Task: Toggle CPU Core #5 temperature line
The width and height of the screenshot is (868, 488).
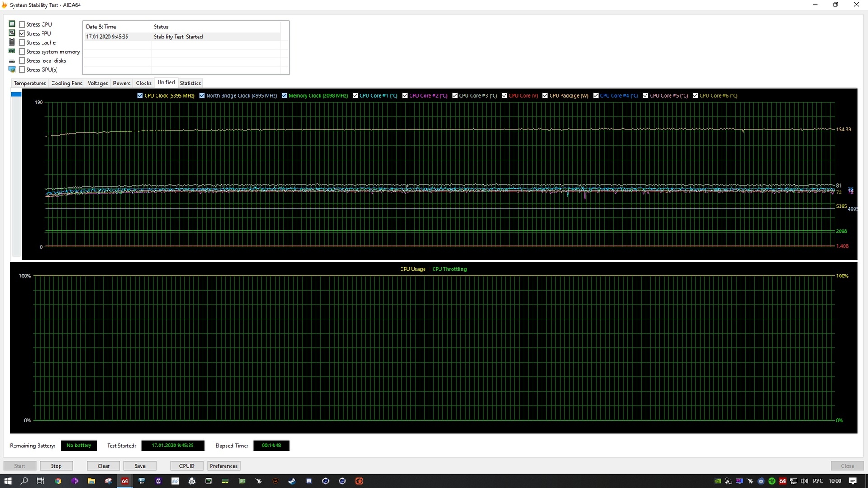Action: (x=646, y=95)
